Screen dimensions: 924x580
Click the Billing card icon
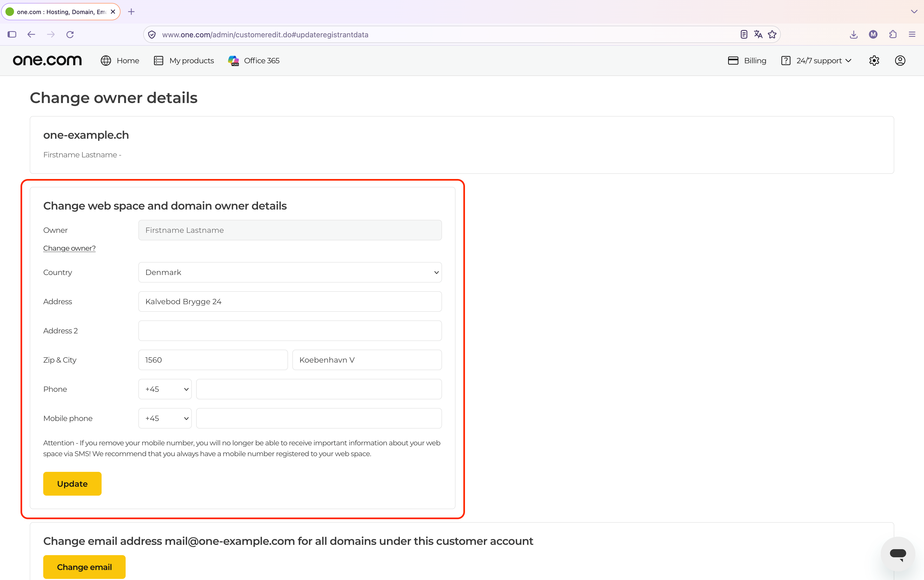733,61
